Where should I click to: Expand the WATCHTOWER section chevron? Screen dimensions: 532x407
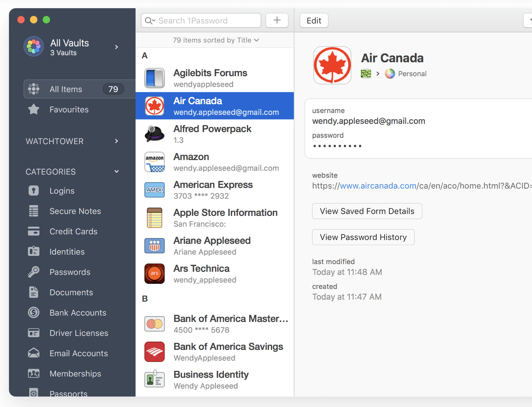tap(116, 141)
